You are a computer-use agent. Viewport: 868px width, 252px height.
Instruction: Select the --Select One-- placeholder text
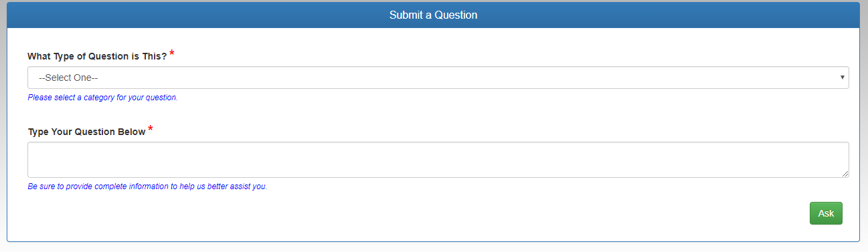pyautogui.click(x=68, y=78)
